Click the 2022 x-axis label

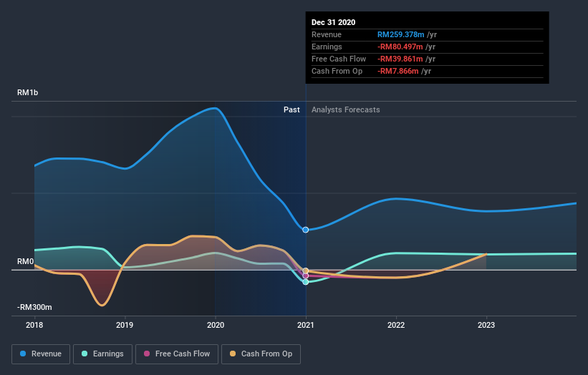[396, 325]
